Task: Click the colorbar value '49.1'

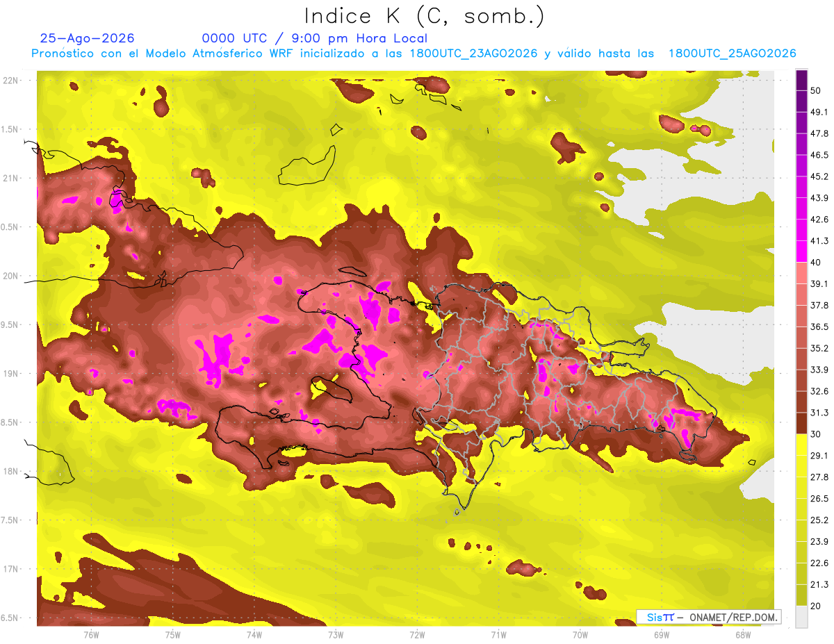Action: [x=819, y=112]
